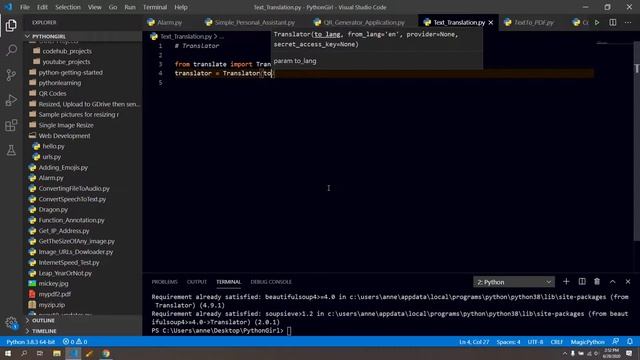The height and width of the screenshot is (360, 640).
Task: Show the DEBUG CONSOLE panel tab
Action: 271,282
